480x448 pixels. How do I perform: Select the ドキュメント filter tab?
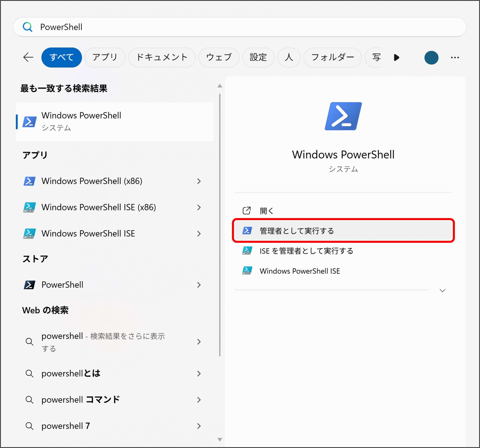coord(162,57)
